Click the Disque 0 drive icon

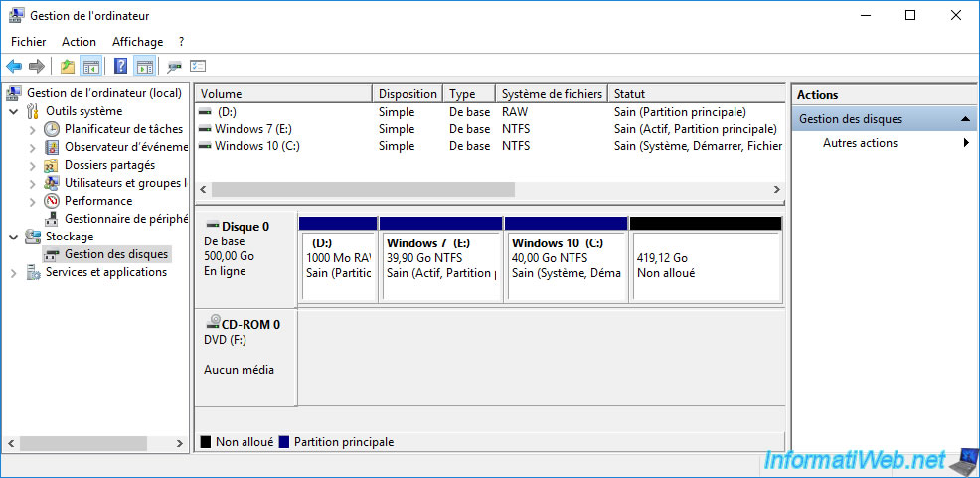213,225
